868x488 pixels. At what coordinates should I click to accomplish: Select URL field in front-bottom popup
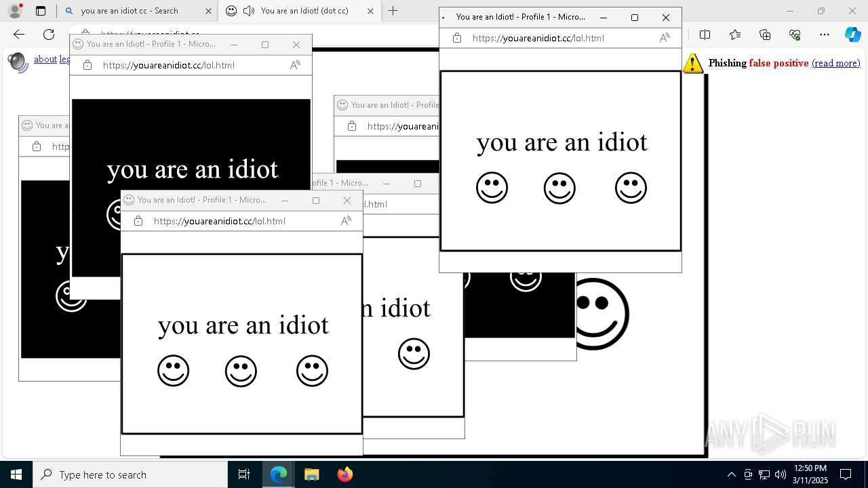pyautogui.click(x=219, y=221)
